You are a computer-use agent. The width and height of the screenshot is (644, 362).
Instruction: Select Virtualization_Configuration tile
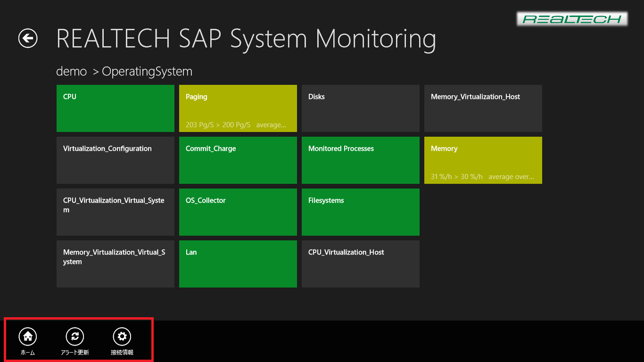tap(116, 160)
